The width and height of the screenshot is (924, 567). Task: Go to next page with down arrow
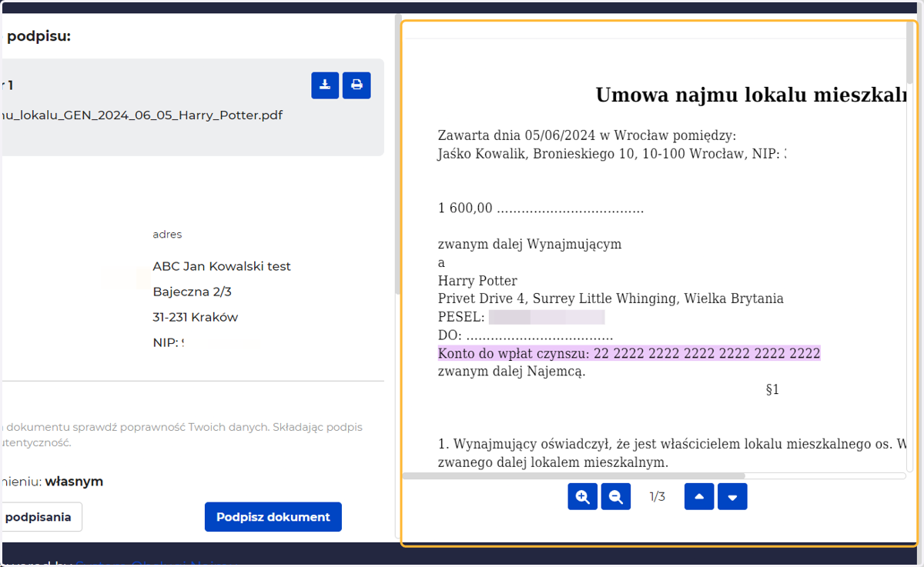point(732,497)
